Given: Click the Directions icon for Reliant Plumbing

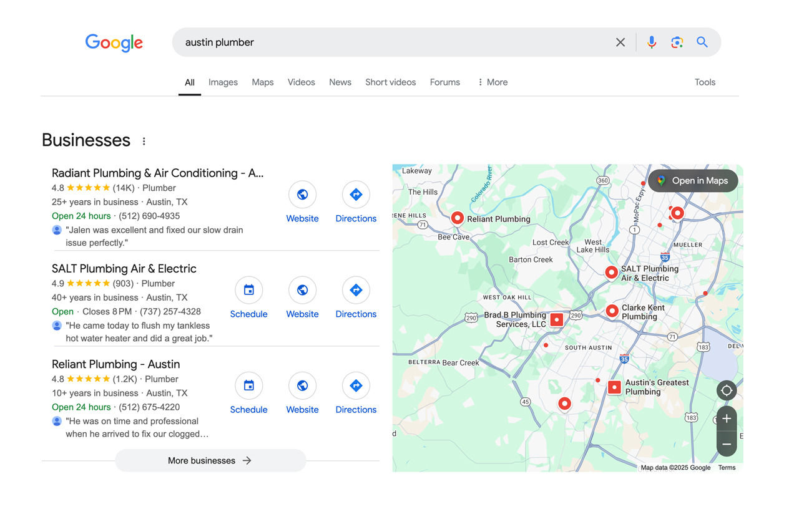Looking at the screenshot, I should point(356,385).
